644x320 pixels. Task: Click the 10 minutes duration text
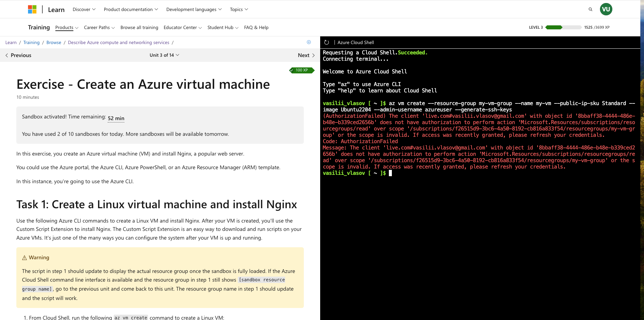[28, 97]
